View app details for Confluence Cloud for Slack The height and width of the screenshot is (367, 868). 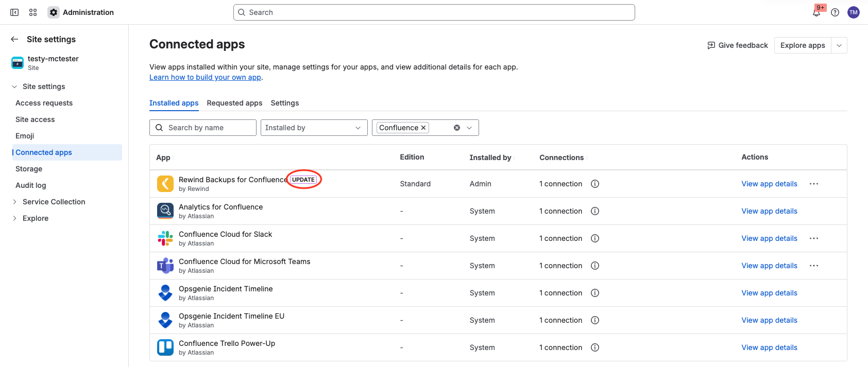click(x=769, y=238)
